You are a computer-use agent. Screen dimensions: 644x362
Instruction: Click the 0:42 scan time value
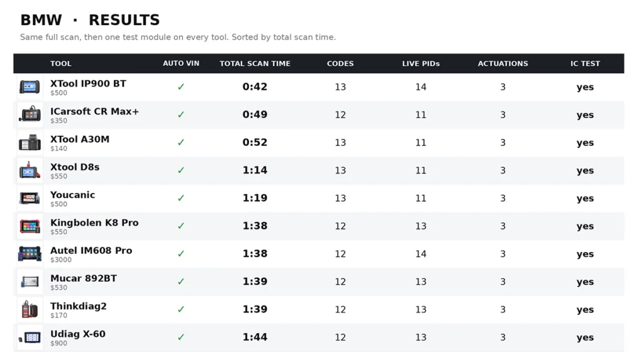click(x=255, y=87)
